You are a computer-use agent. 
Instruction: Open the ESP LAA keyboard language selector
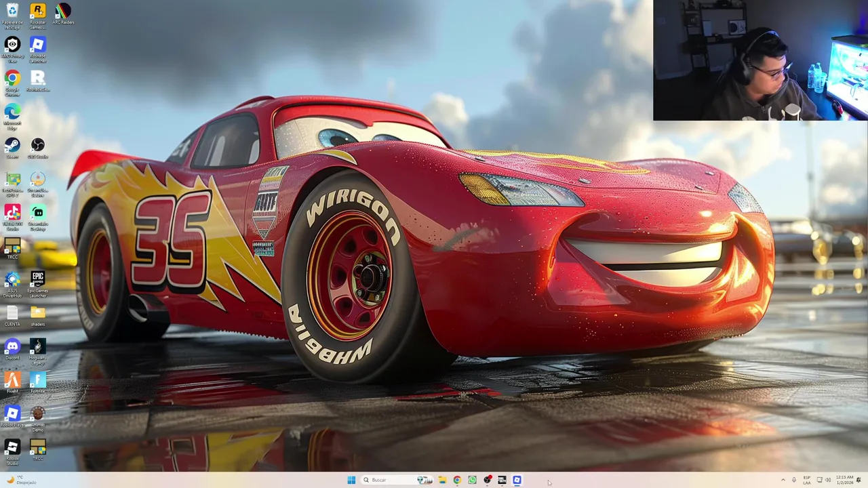coord(807,480)
